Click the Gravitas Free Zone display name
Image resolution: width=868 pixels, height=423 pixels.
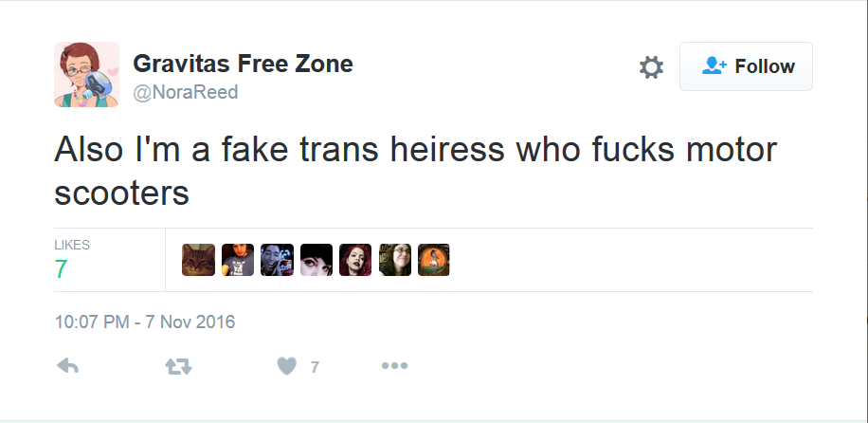pyautogui.click(x=243, y=64)
